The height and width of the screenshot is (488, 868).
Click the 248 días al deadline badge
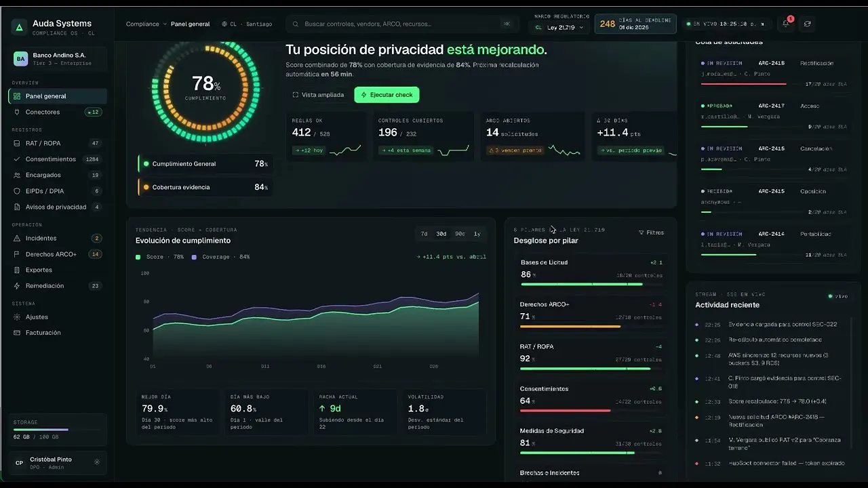point(635,24)
